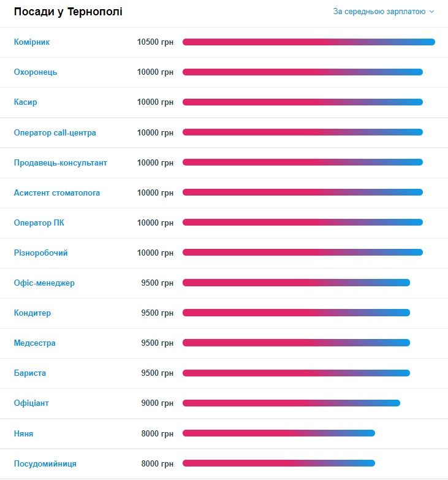The width and height of the screenshot is (448, 480).
Task: Select the Різноробочий job link
Action: pos(40,253)
